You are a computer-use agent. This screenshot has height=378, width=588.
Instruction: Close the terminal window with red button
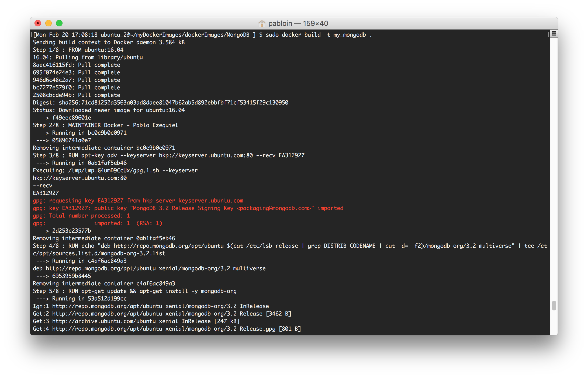click(x=38, y=23)
